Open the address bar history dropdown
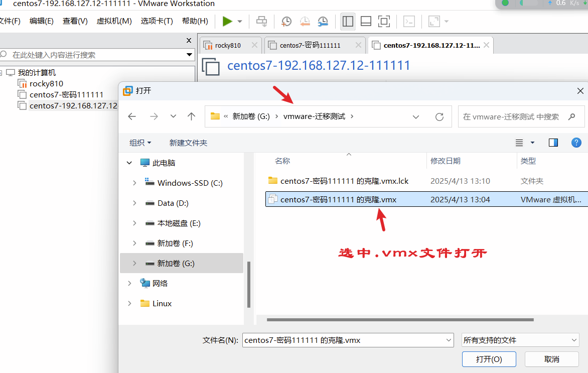 click(415, 116)
